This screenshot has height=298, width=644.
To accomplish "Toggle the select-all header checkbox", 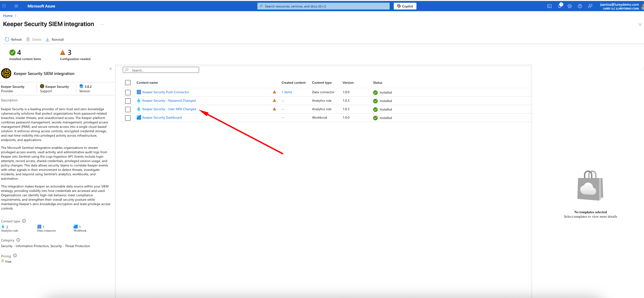I will point(128,83).
